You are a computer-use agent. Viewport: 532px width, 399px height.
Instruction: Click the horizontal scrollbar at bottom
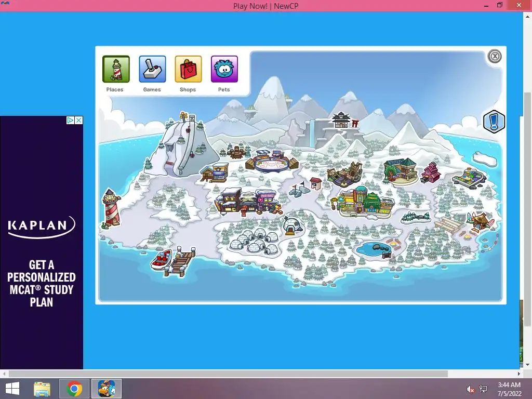(228, 374)
